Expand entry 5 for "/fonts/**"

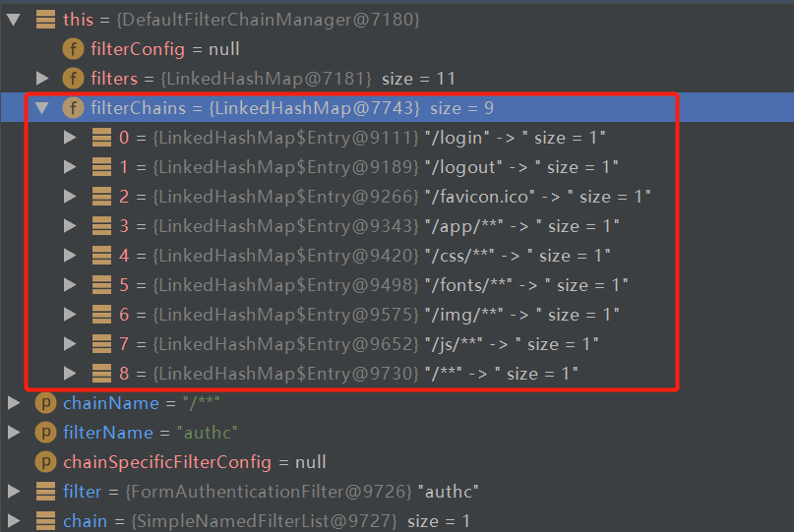pyautogui.click(x=70, y=284)
